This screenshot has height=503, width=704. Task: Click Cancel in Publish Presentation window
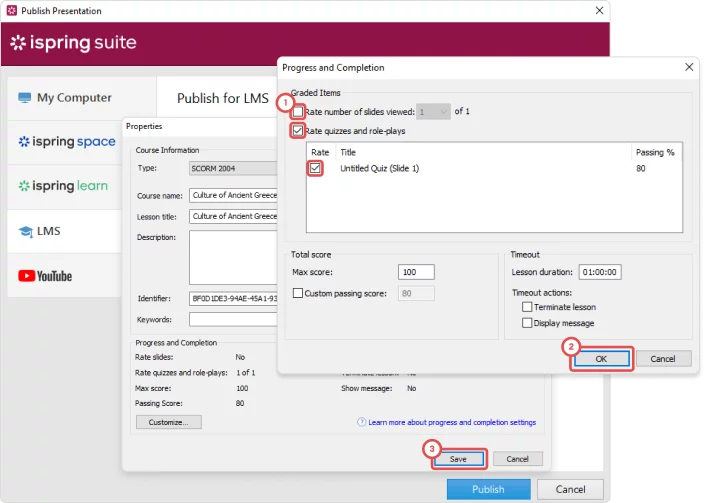point(570,489)
